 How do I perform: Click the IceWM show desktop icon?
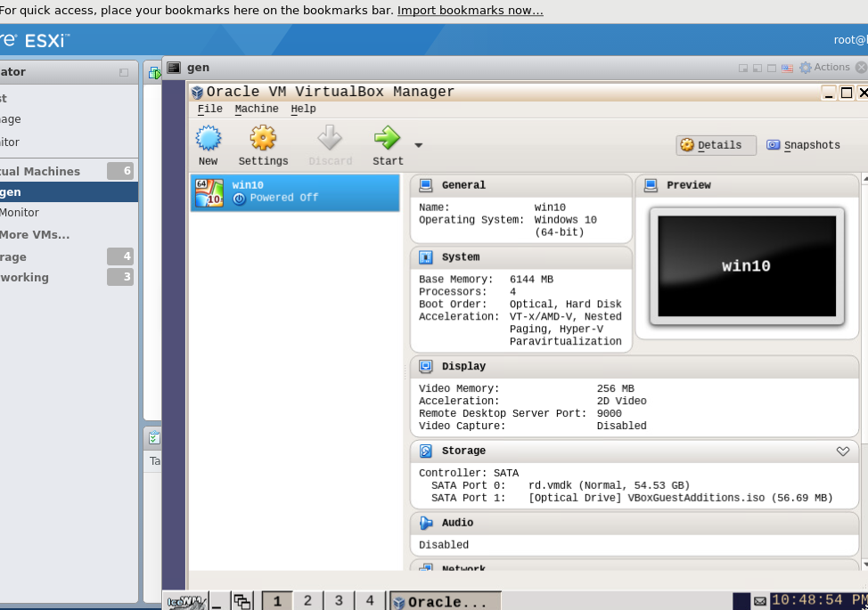[217, 602]
